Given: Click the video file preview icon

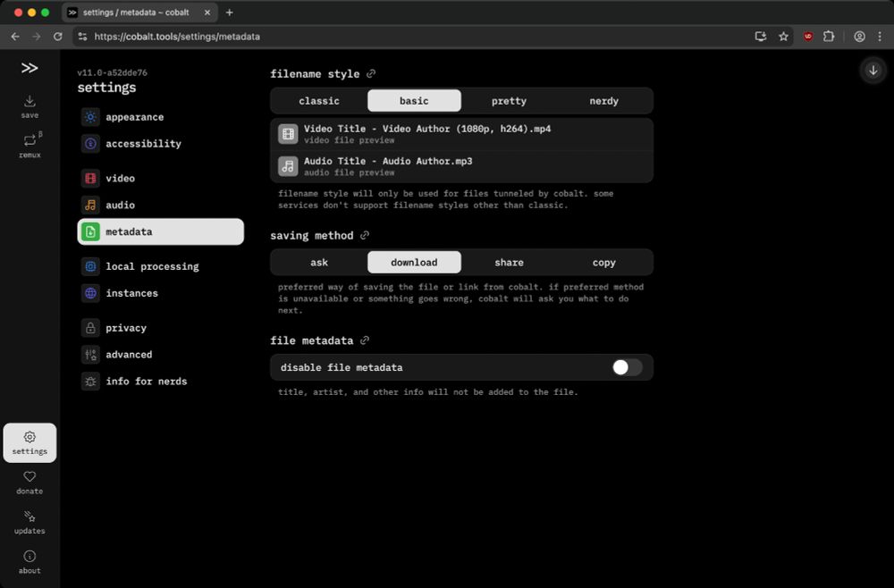Looking at the screenshot, I should point(288,134).
